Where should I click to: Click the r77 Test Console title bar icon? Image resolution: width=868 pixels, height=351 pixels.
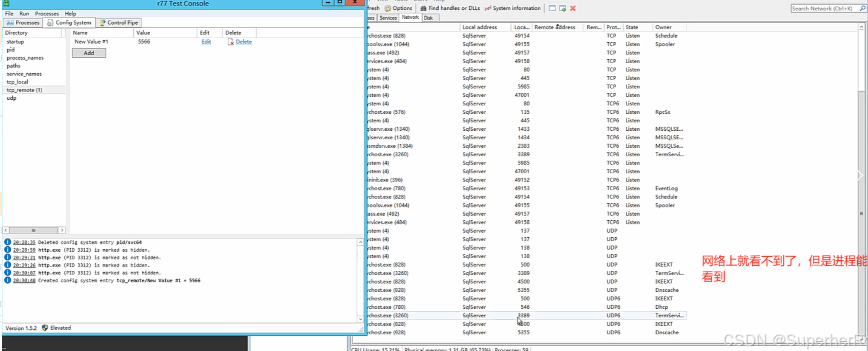pos(7,3)
